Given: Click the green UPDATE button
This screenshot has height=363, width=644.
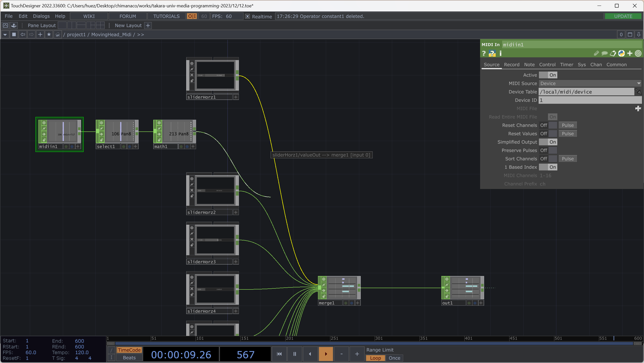Looking at the screenshot, I should click(x=623, y=16).
